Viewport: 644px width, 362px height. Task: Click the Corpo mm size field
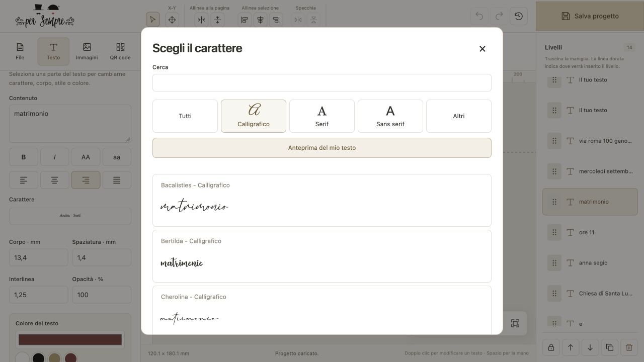tap(38, 257)
